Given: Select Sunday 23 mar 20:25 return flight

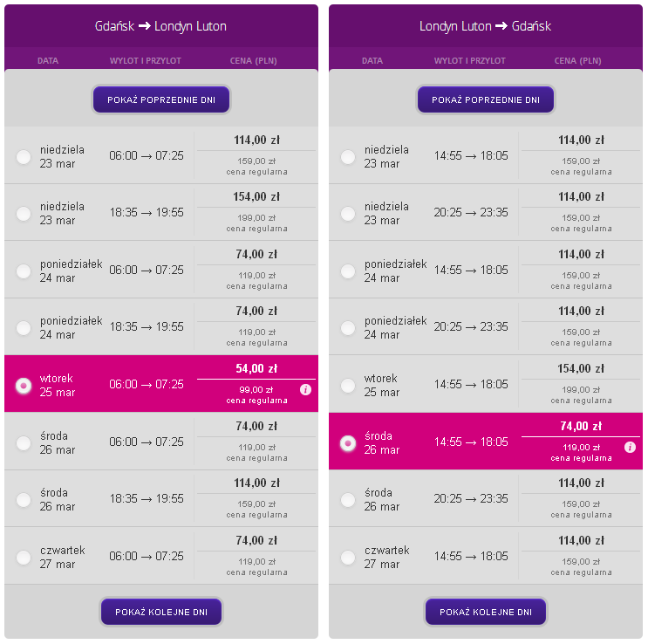Looking at the screenshot, I should point(348,214).
